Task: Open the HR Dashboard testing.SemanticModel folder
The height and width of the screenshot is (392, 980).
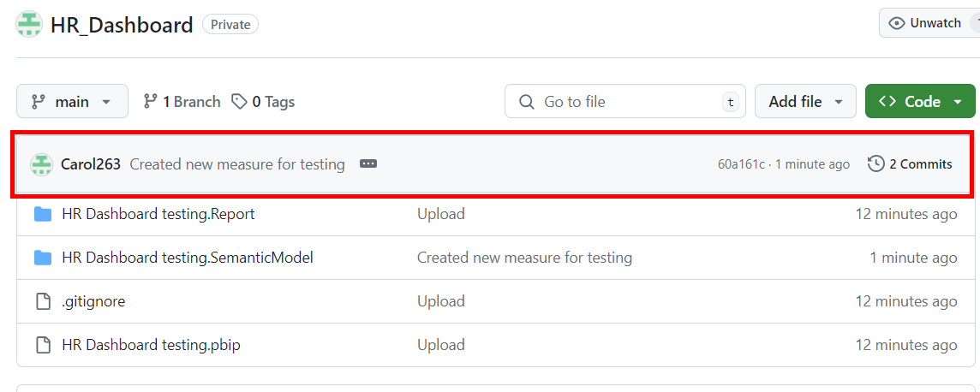Action: [188, 258]
